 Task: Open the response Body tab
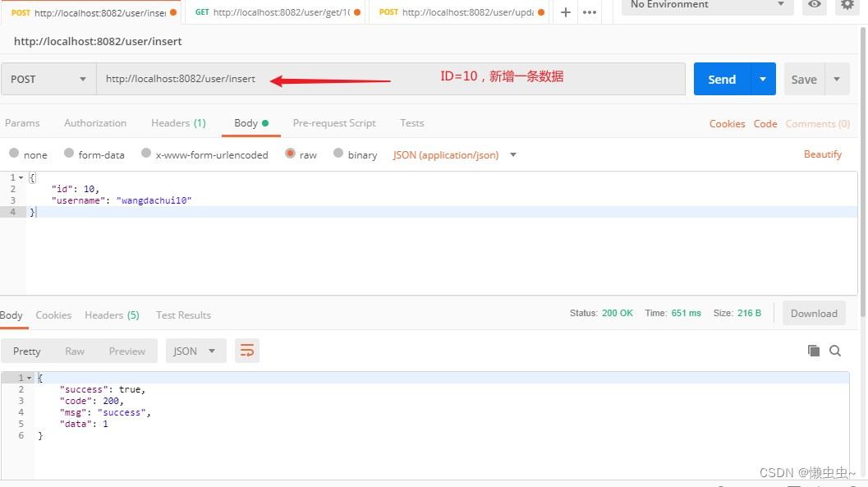coord(11,315)
